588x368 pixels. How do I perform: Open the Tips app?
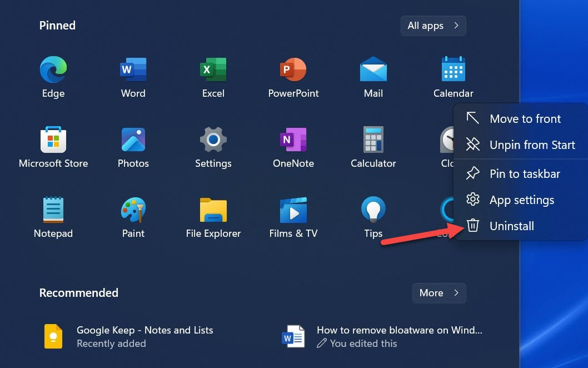(373, 216)
